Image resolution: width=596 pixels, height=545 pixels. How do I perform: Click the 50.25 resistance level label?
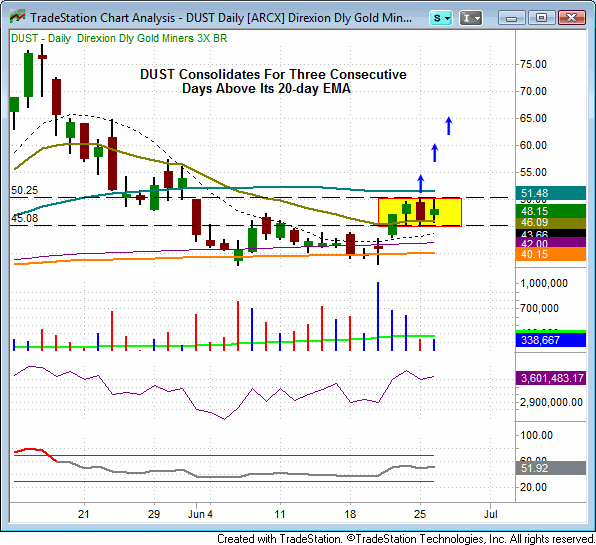pyautogui.click(x=24, y=190)
